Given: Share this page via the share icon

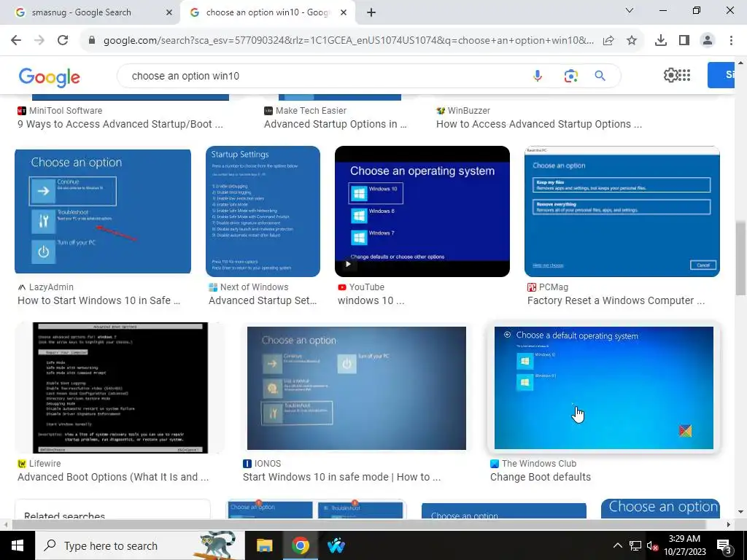Looking at the screenshot, I should pos(608,41).
